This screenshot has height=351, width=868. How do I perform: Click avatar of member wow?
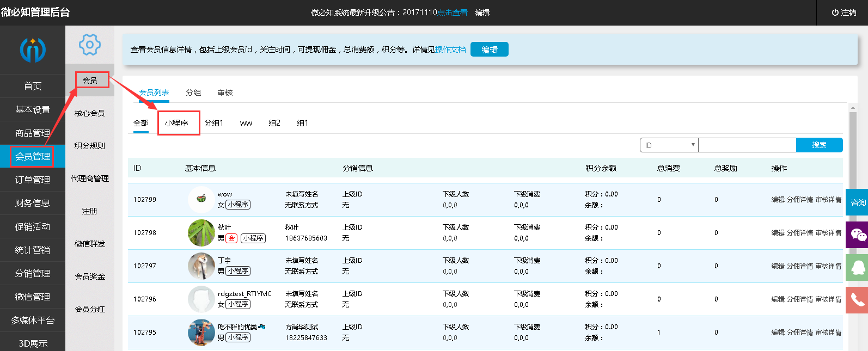(x=201, y=199)
